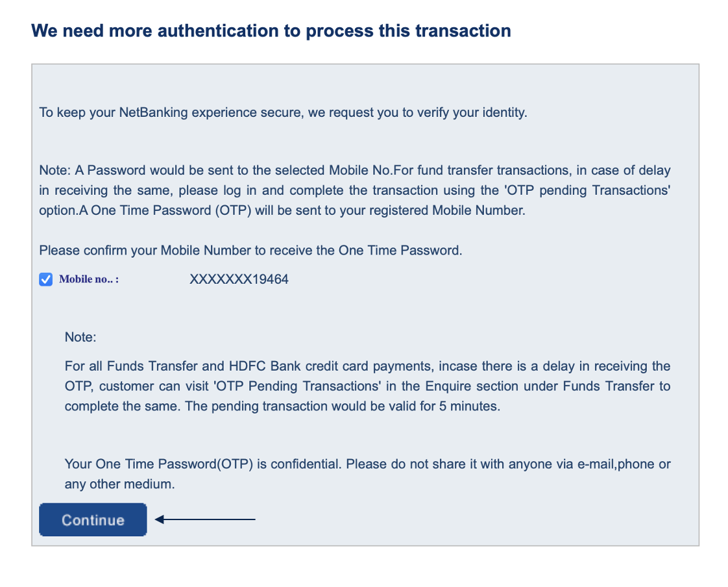The image size is (728, 587).
Task: Click 'To keep your NetBanking experience secure' text
Action: click(283, 113)
